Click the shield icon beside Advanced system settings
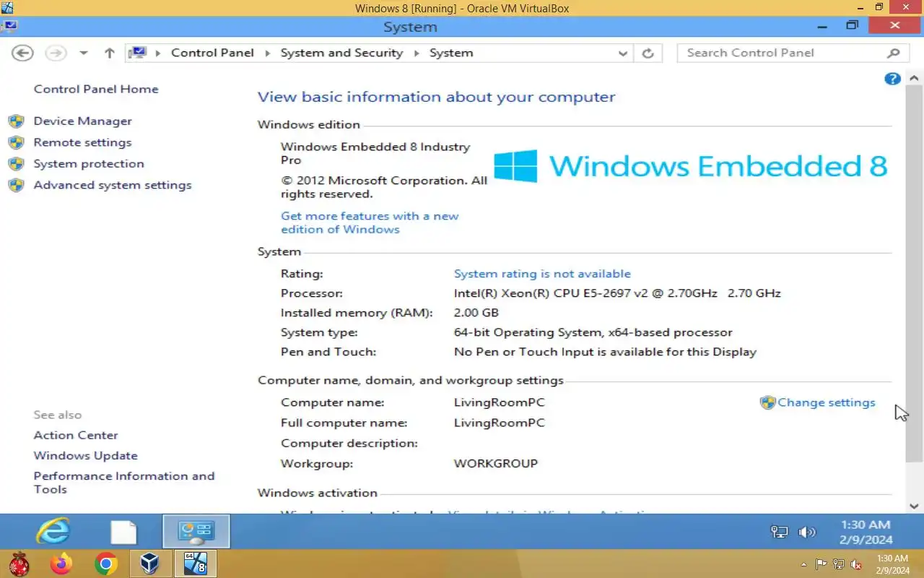Viewport: 924px width, 578px height. tap(17, 185)
